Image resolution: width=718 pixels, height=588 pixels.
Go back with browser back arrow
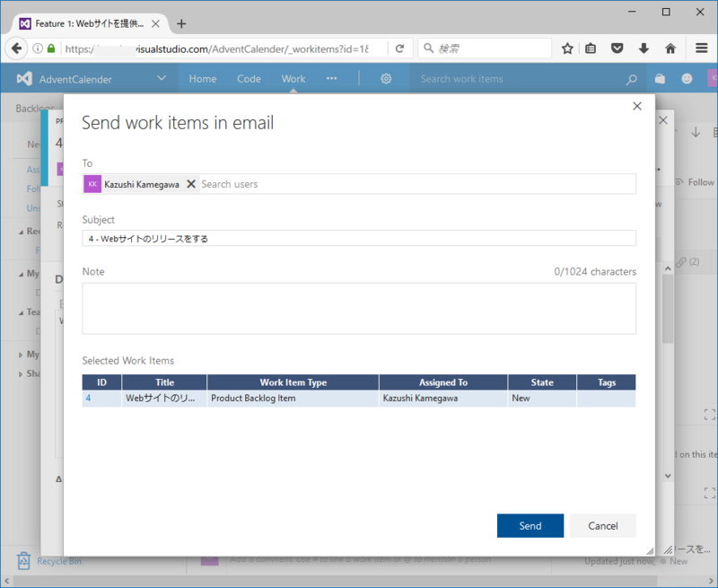point(16,48)
